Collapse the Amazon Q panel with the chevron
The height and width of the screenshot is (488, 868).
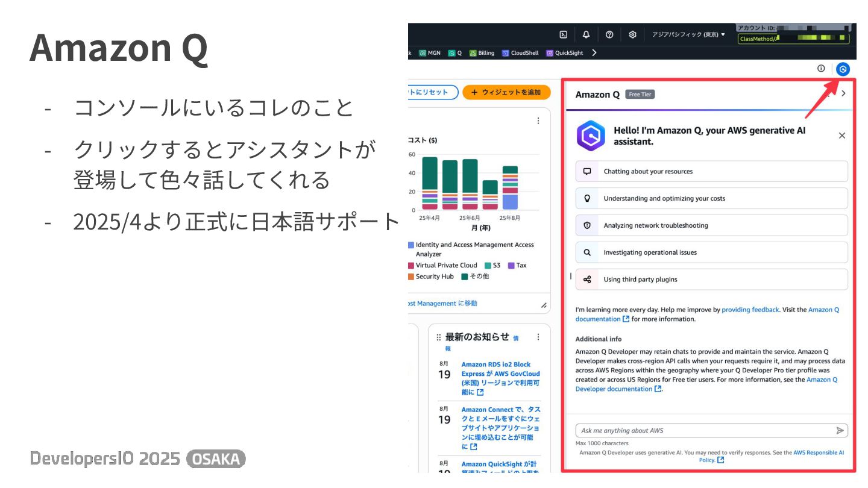click(x=843, y=93)
